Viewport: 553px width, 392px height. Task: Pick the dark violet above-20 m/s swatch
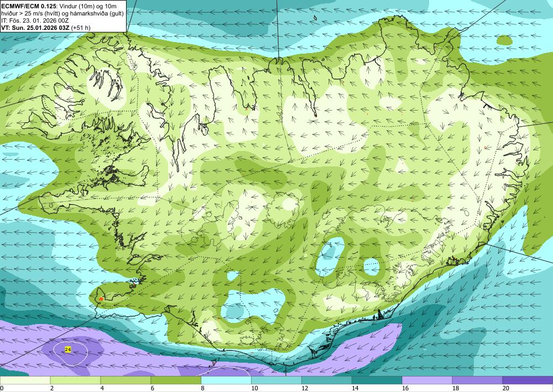tap(528, 380)
